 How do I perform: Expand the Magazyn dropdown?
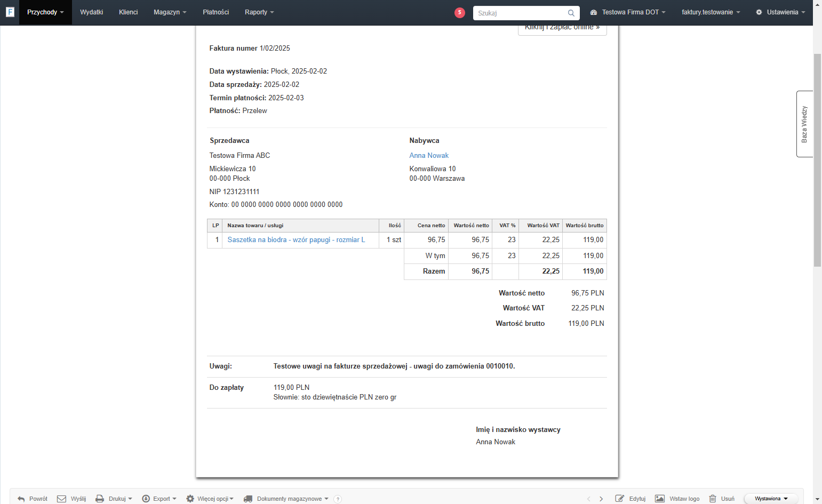point(170,12)
